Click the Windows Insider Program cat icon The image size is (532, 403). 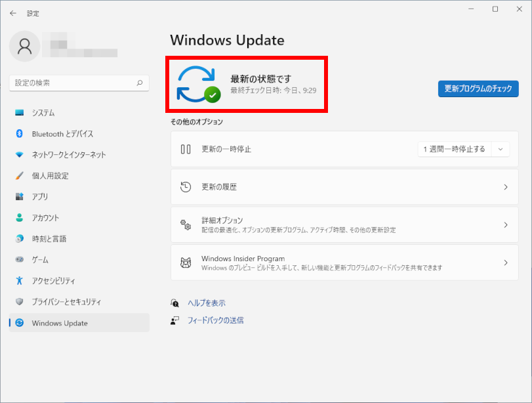[186, 263]
